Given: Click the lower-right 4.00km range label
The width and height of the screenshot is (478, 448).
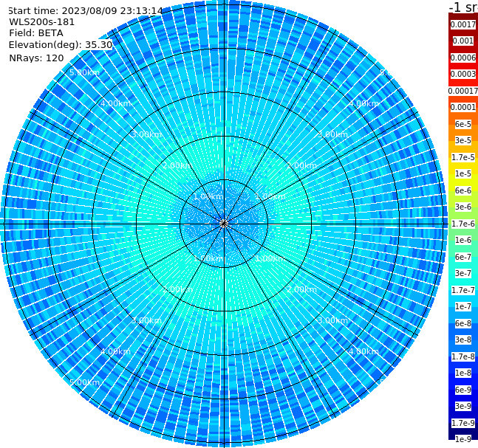Looking at the screenshot, I should coord(363,351).
